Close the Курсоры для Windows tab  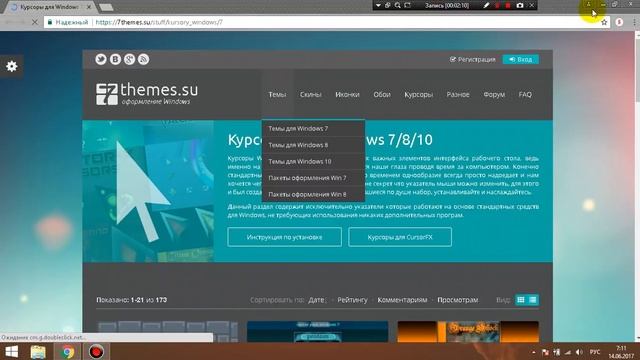[x=89, y=7]
